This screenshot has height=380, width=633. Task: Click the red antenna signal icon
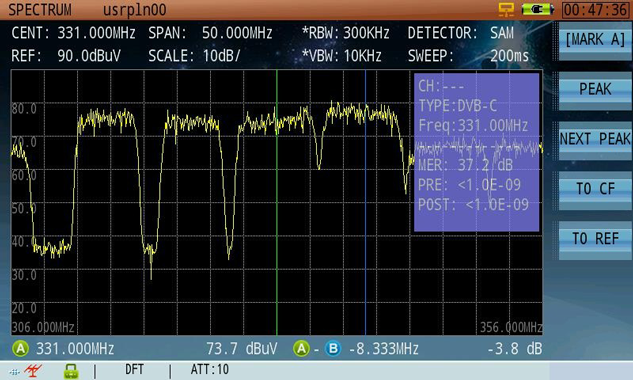coord(32,370)
